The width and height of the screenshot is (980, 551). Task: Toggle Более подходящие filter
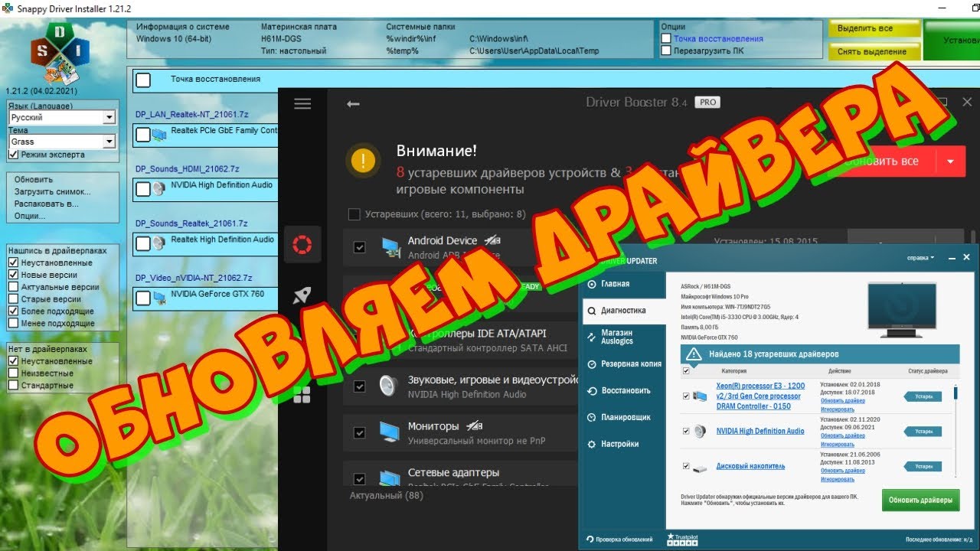tap(13, 311)
